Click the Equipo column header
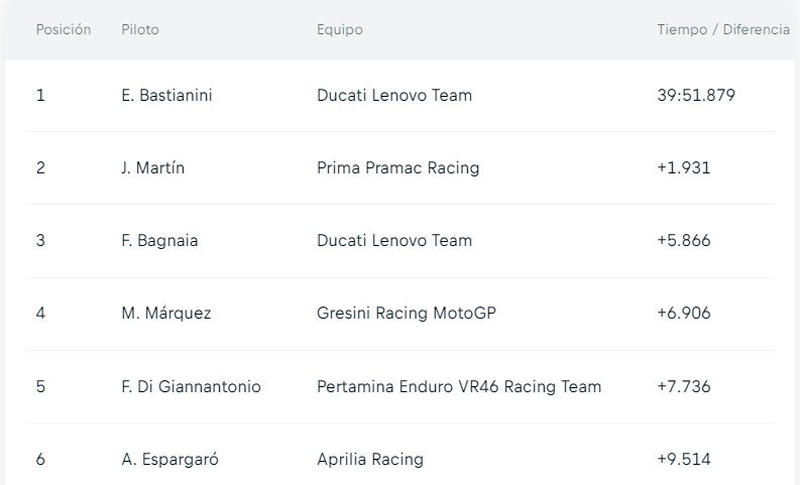The width and height of the screenshot is (800, 485). 340,30
